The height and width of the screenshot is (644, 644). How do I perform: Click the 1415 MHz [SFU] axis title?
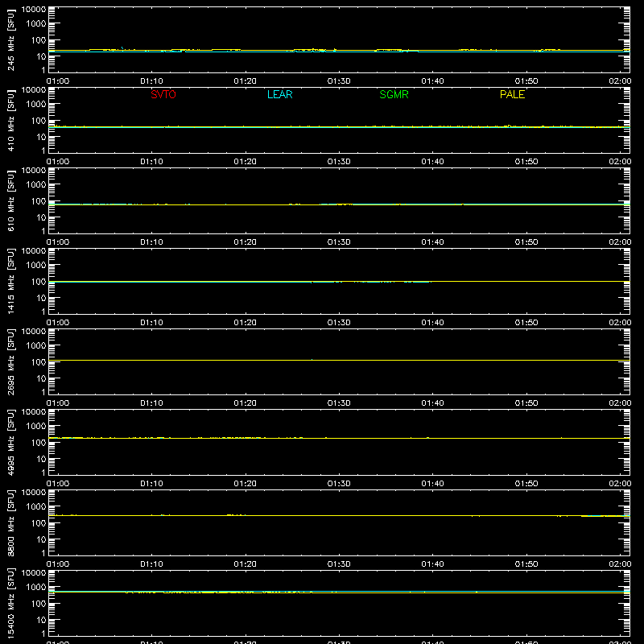click(11, 281)
